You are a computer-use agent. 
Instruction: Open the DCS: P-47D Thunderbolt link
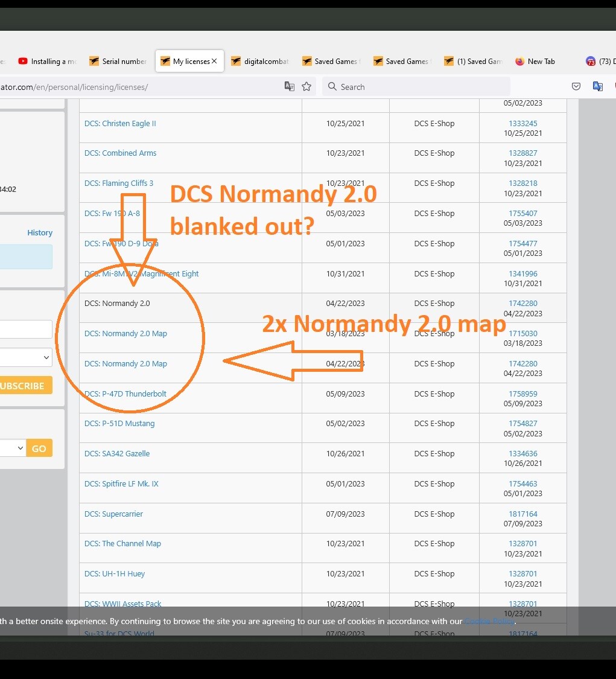click(x=125, y=394)
